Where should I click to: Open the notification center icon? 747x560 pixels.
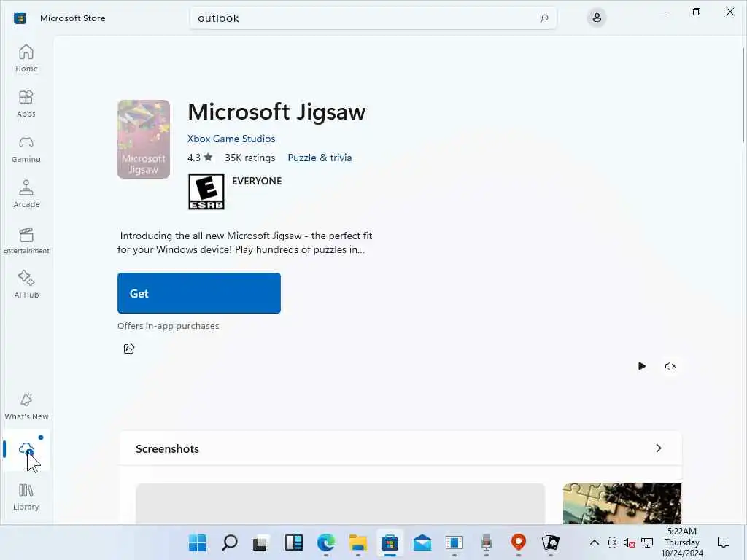(723, 542)
